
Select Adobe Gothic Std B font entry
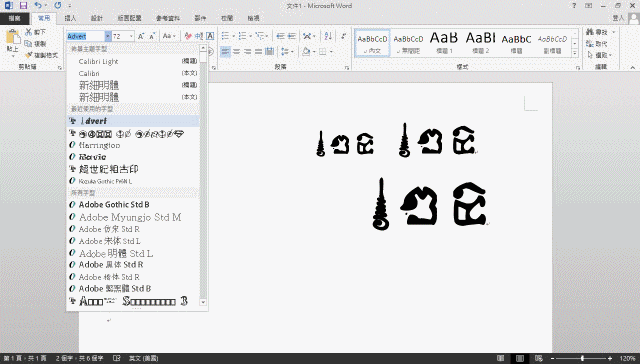134,204
